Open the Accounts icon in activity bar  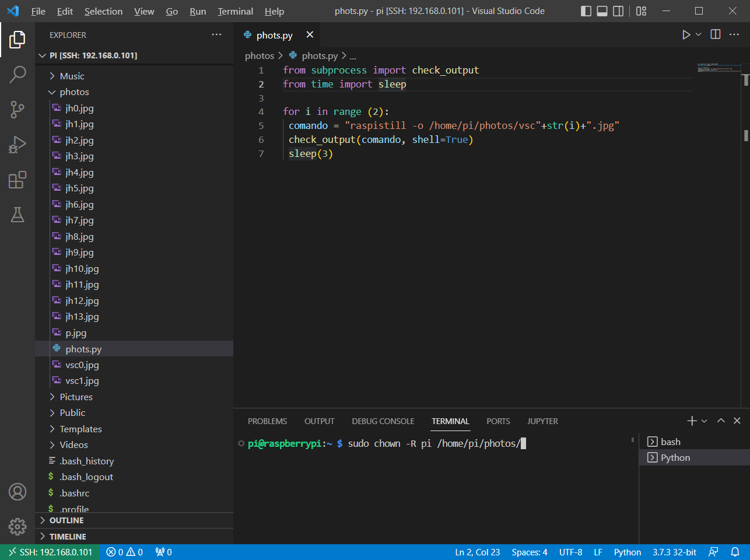pyautogui.click(x=17, y=492)
